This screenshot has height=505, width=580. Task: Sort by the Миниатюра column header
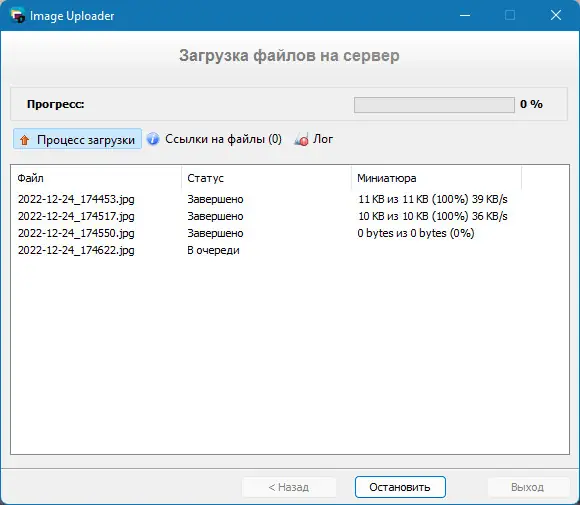436,178
